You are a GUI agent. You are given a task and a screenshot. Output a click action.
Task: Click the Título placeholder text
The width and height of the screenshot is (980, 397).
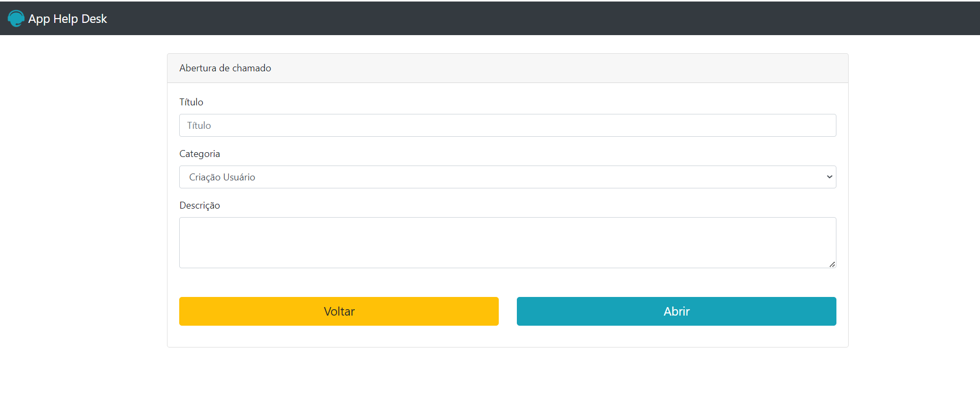tap(199, 125)
